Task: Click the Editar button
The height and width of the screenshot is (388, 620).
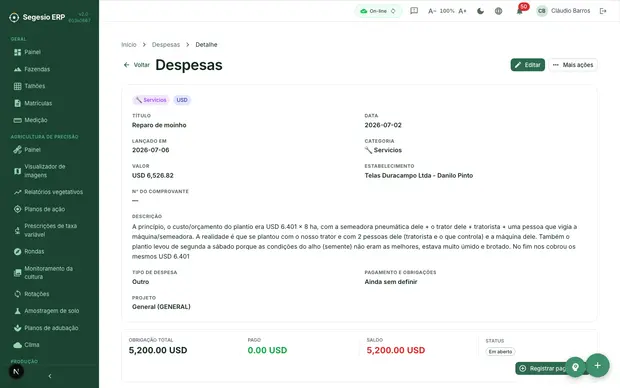Action: (x=527, y=65)
